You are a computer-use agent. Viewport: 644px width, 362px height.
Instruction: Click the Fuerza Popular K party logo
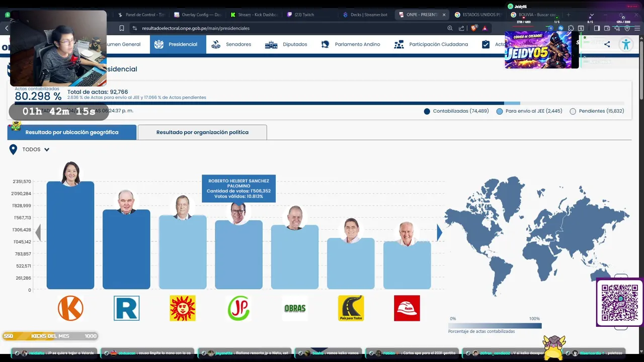point(70,308)
